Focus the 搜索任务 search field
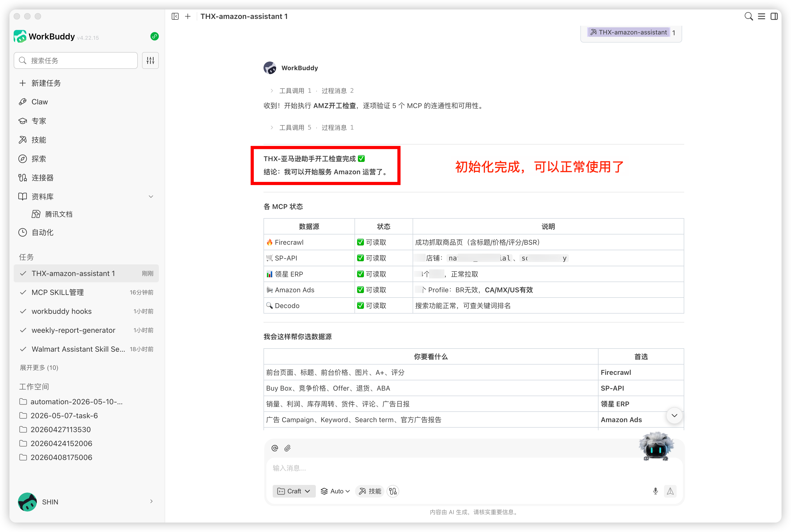791x532 pixels. 76,60
